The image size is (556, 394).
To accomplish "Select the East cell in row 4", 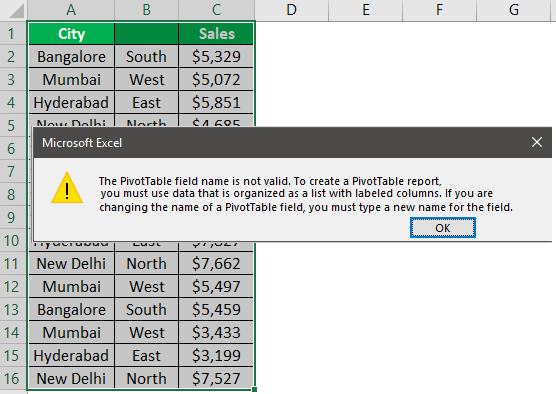I will tap(146, 102).
